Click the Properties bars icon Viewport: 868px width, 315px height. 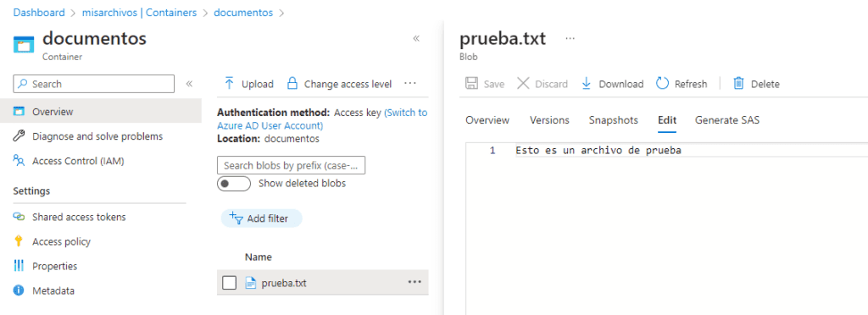click(19, 266)
